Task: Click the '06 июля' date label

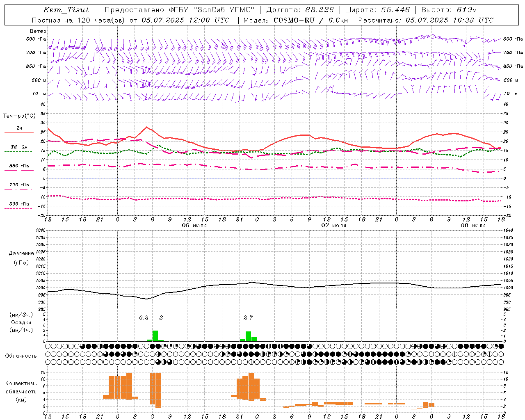Action: pos(194,226)
